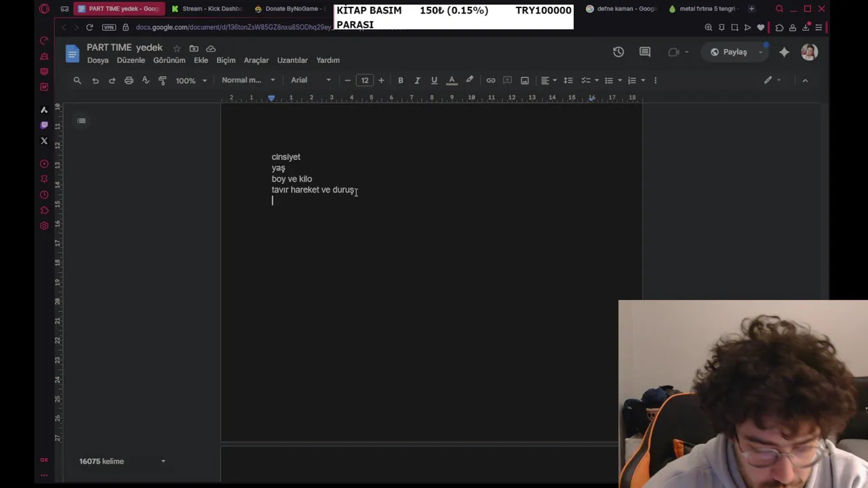The height and width of the screenshot is (488, 868).
Task: Open Google Docs home icon
Action: tap(72, 53)
